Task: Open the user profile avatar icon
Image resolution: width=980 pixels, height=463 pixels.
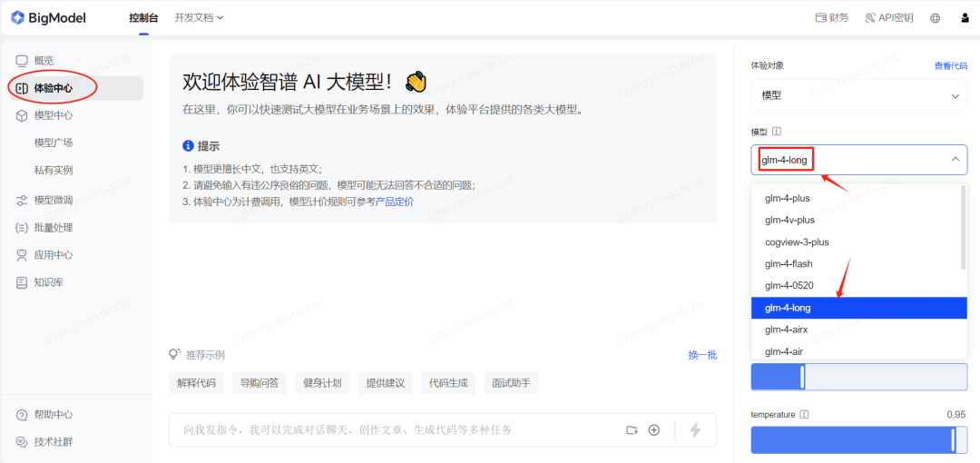Action: pos(965,18)
